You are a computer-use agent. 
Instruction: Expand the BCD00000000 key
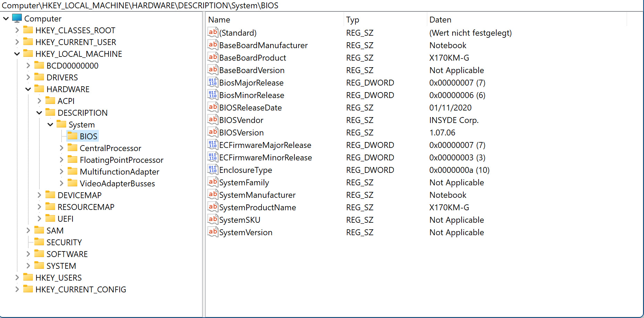[28, 65]
